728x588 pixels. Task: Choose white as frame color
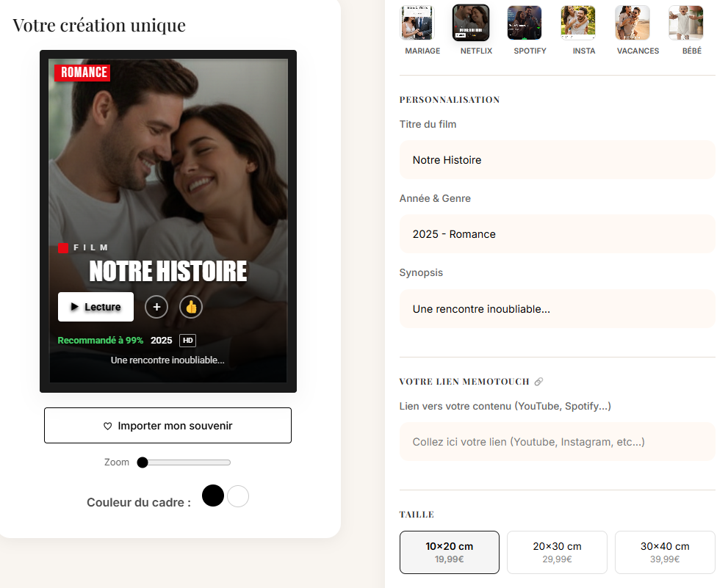[237, 496]
